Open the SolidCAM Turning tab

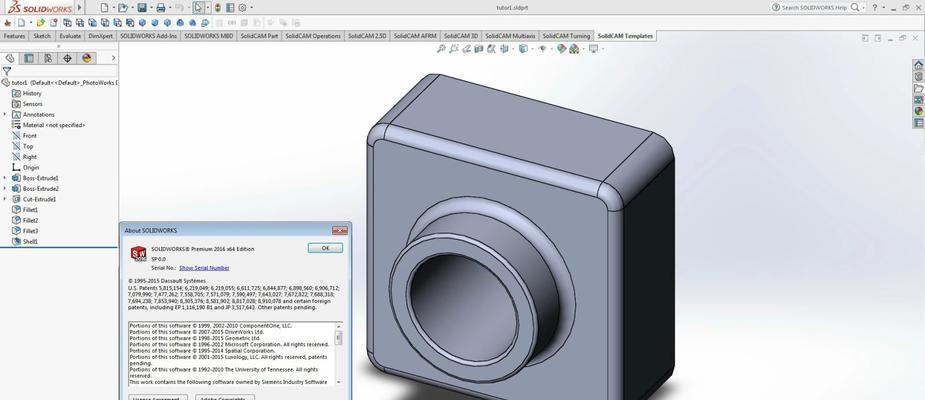pos(566,36)
